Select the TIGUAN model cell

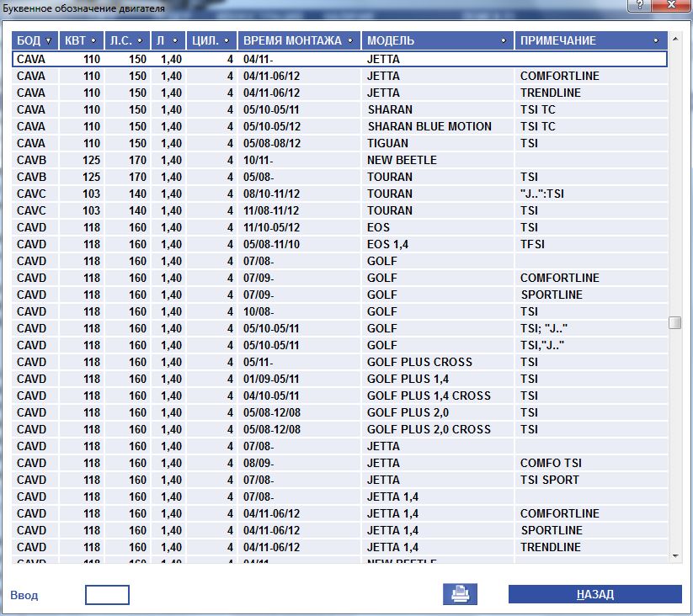[438, 143]
